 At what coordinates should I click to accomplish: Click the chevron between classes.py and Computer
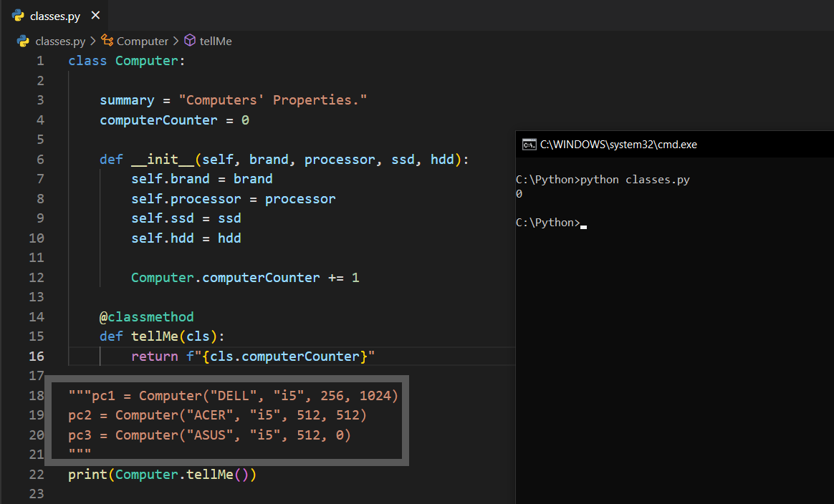[92, 42]
